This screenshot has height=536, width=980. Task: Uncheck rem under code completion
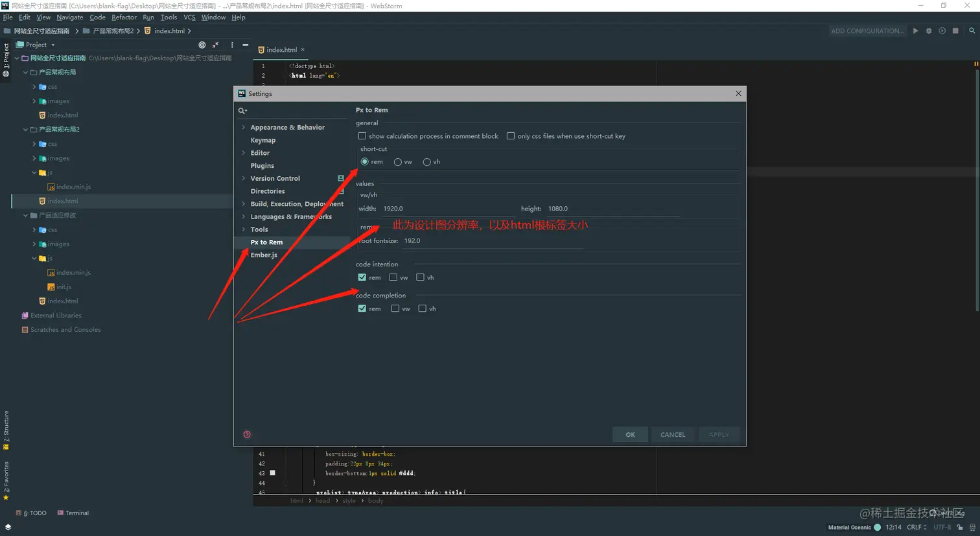click(x=362, y=309)
